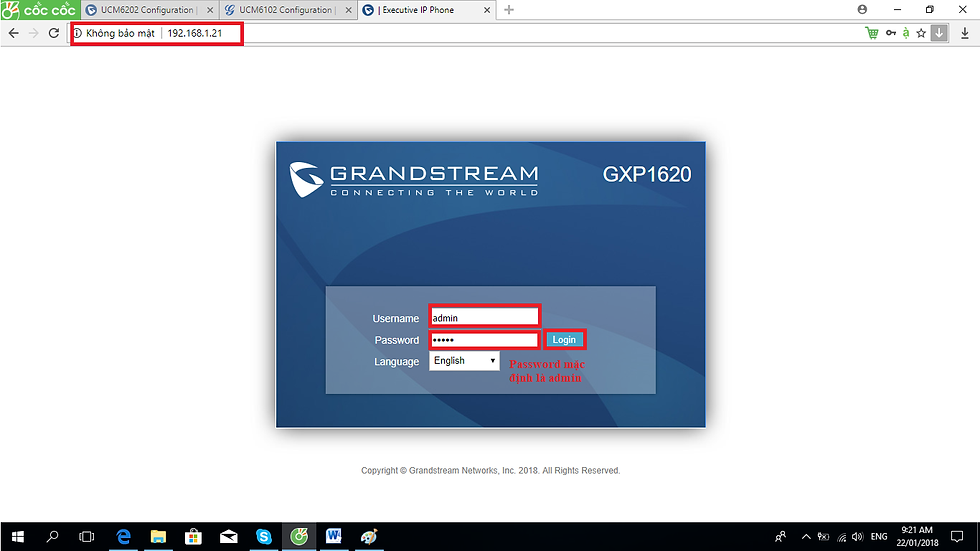
Task: Click the Language label
Action: [396, 362]
